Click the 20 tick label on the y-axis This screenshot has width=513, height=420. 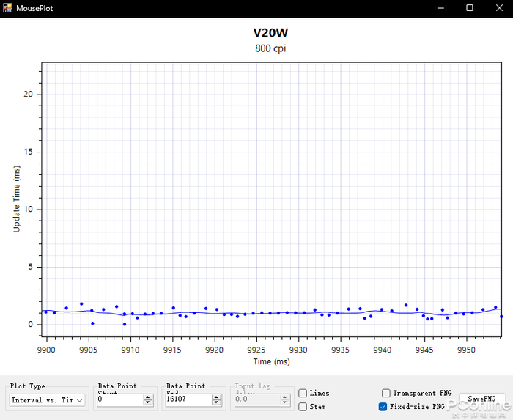(28, 95)
